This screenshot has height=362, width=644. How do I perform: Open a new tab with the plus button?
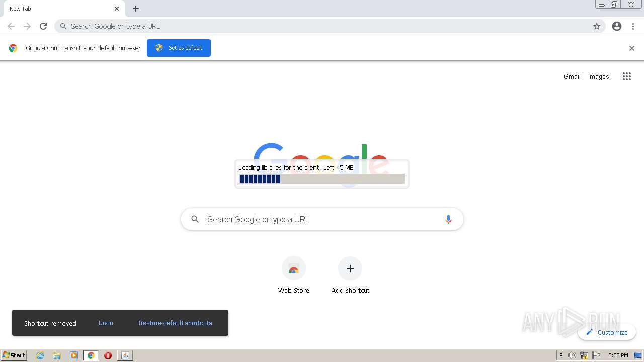click(136, 9)
